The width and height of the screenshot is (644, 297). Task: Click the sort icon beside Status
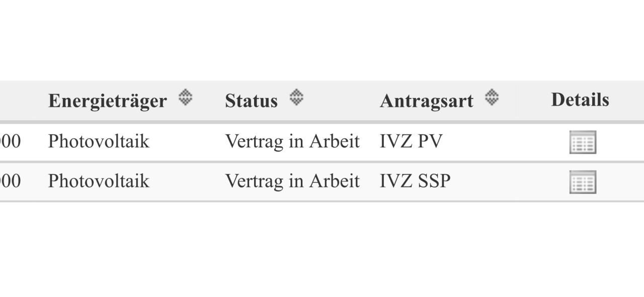pyautogui.click(x=296, y=97)
